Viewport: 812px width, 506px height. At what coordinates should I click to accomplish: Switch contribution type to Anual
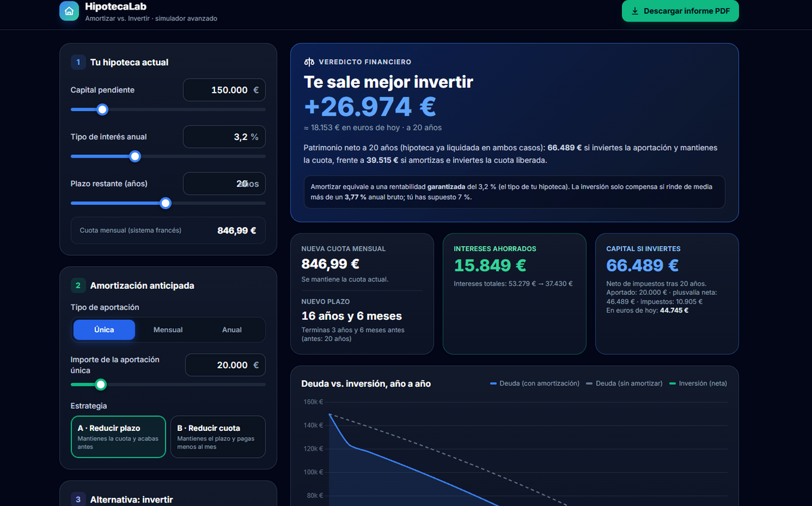point(232,329)
